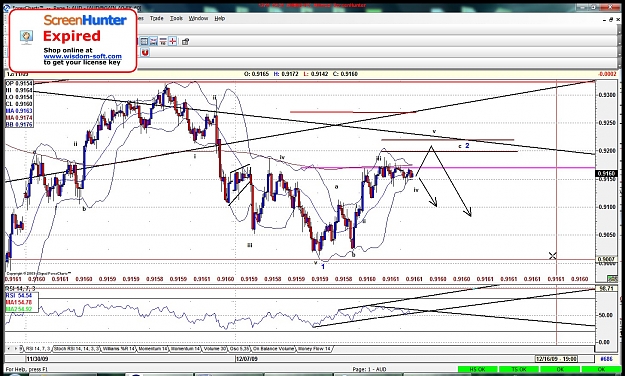
Task: Switch to the Osc 5,35 tab
Action: tap(239, 349)
